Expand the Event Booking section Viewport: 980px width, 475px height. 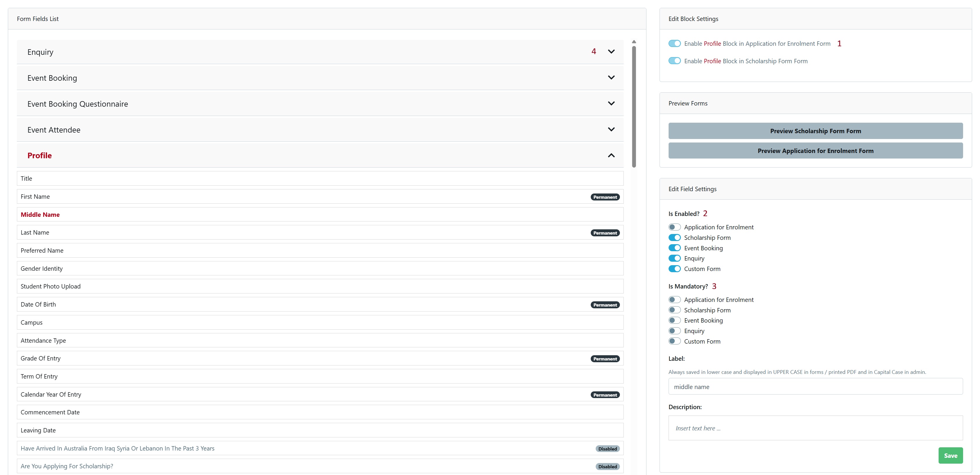[x=611, y=78]
